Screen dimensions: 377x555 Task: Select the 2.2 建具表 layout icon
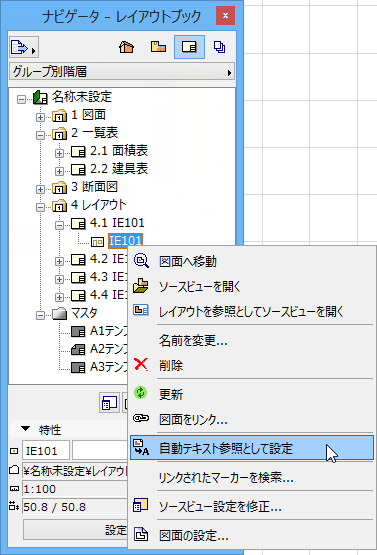[x=78, y=170]
